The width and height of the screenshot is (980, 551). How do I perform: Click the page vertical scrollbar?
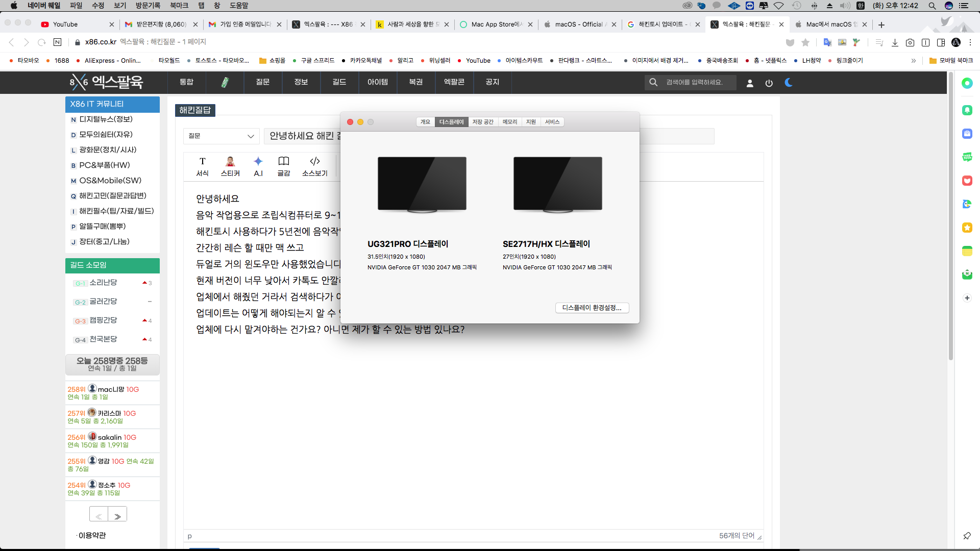pyautogui.click(x=951, y=217)
